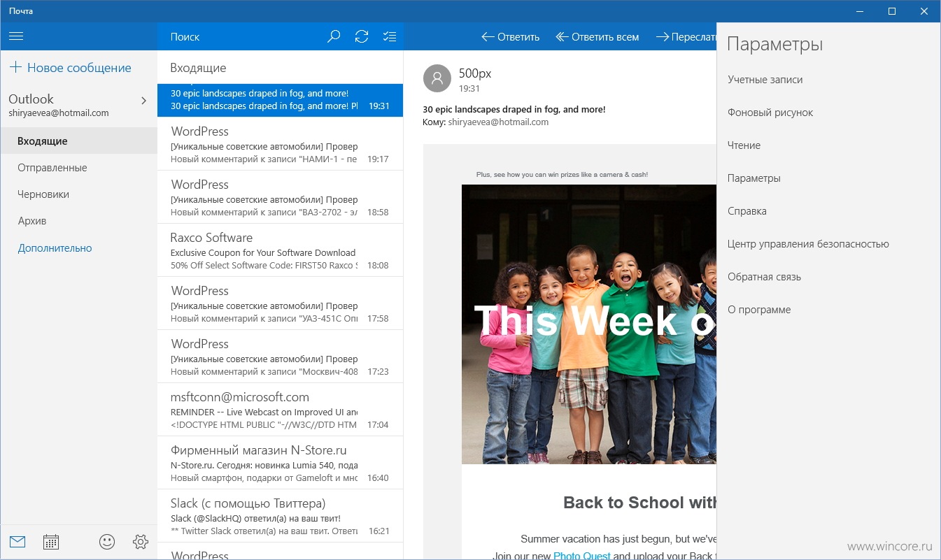Image resolution: width=941 pixels, height=560 pixels.
Task: Click the smiley feedback icon
Action: pos(107,542)
